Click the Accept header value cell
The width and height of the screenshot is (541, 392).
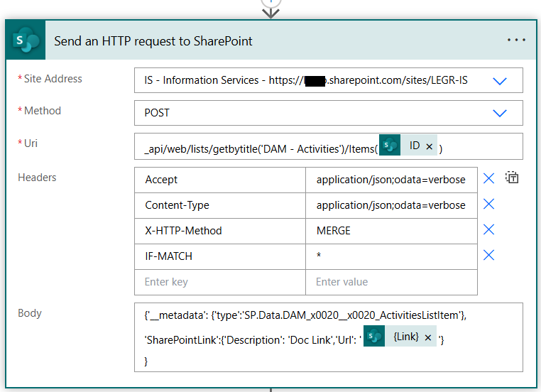click(392, 180)
